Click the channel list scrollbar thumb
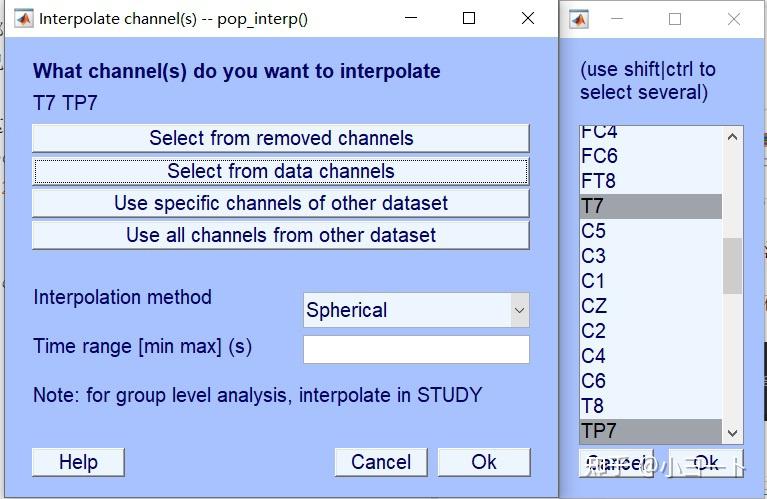 coord(733,265)
